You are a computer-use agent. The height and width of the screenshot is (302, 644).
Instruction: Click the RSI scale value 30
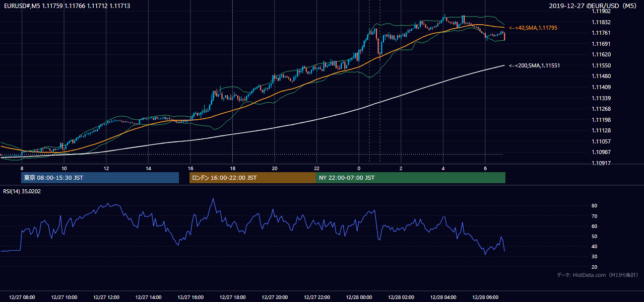tap(595, 257)
